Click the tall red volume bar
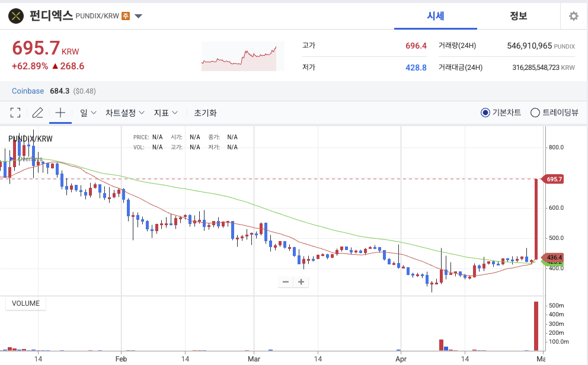588x365 pixels. point(536,326)
